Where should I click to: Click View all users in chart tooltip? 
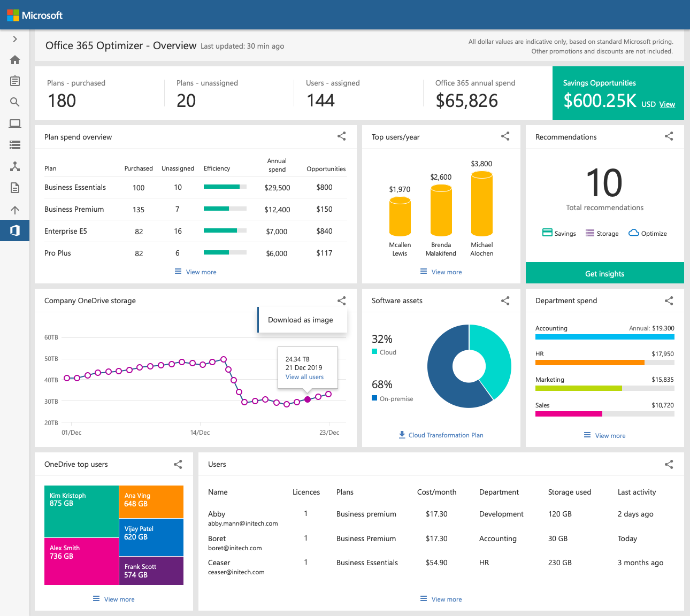(304, 377)
